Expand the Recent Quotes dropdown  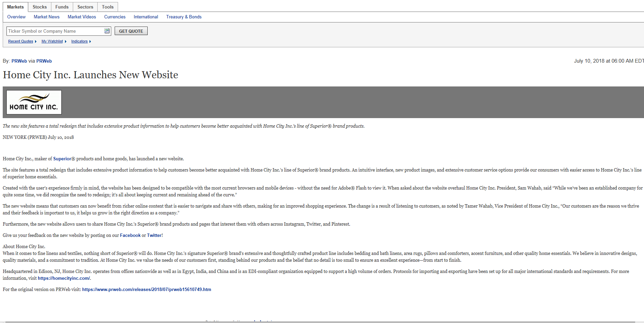coord(22,42)
